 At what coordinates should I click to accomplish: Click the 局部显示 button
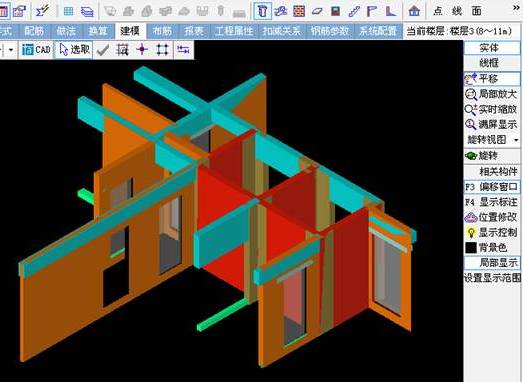coord(492,263)
